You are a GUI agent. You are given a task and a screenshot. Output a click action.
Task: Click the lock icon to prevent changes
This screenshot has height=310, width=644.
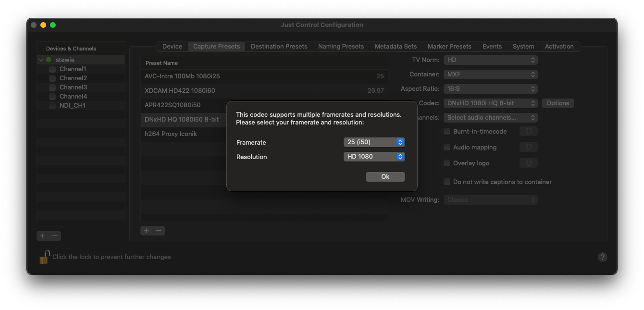click(44, 257)
